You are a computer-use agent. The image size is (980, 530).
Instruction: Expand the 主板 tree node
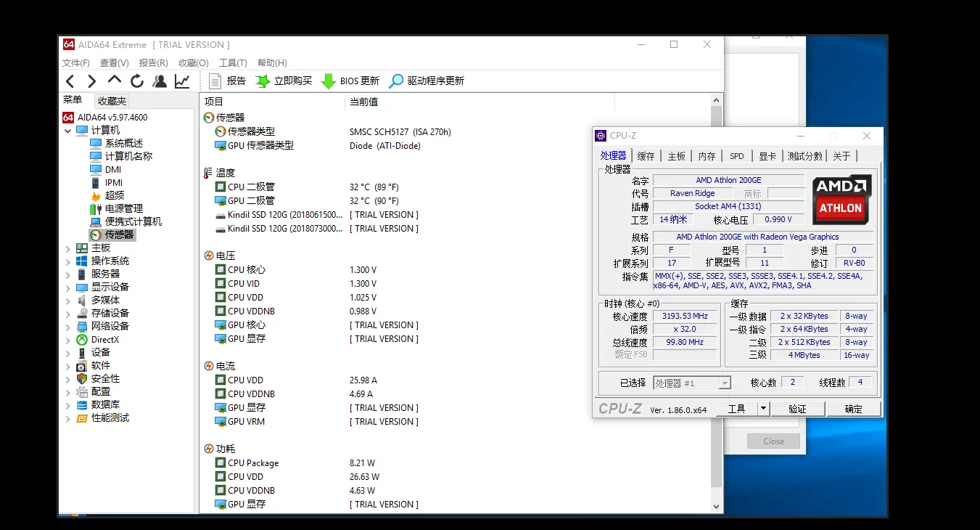pos(68,248)
